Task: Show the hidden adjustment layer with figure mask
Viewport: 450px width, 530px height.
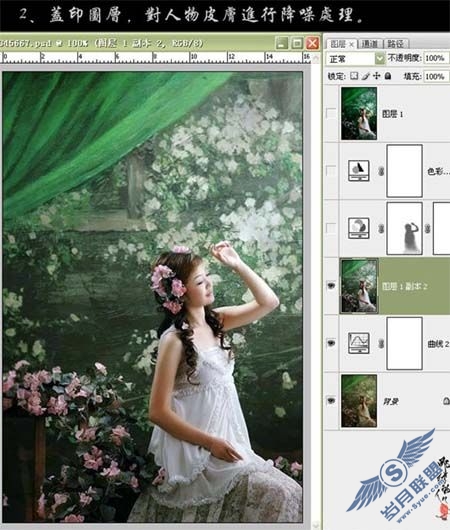Action: (x=331, y=228)
